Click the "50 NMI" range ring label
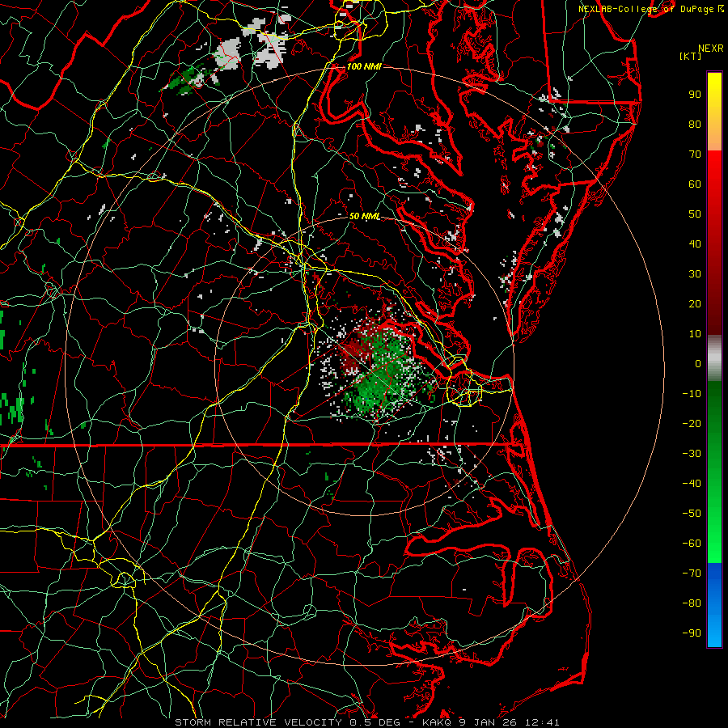This screenshot has width=728, height=728. [x=365, y=216]
